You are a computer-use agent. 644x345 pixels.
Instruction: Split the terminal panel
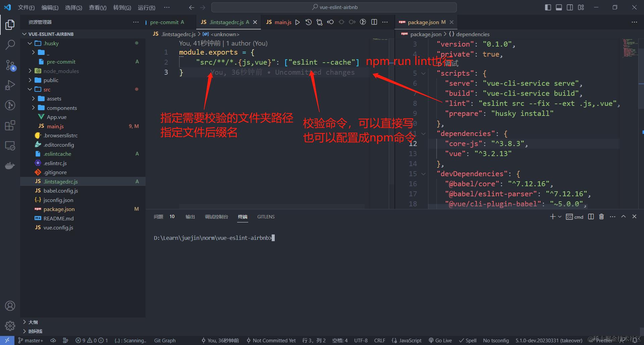(x=591, y=217)
